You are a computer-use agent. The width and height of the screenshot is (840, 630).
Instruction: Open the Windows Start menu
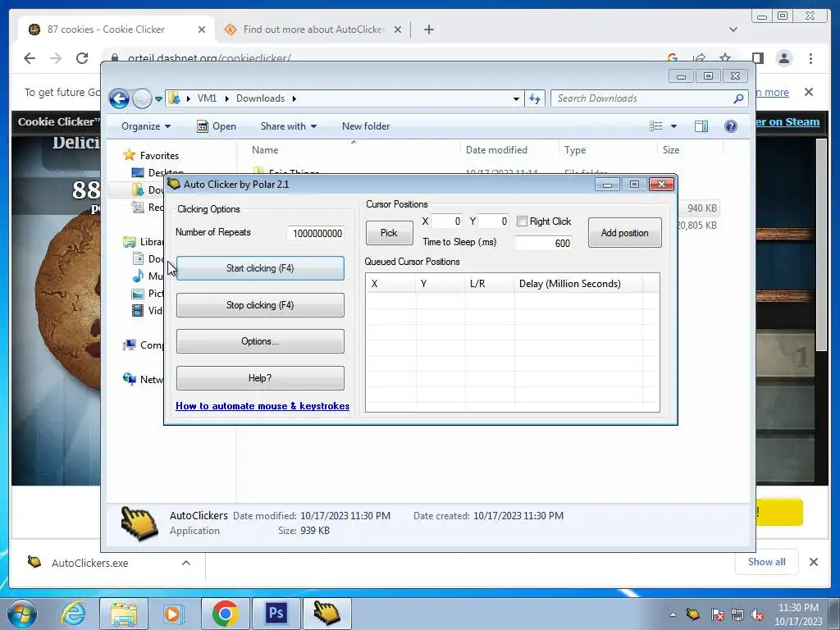tap(22, 614)
